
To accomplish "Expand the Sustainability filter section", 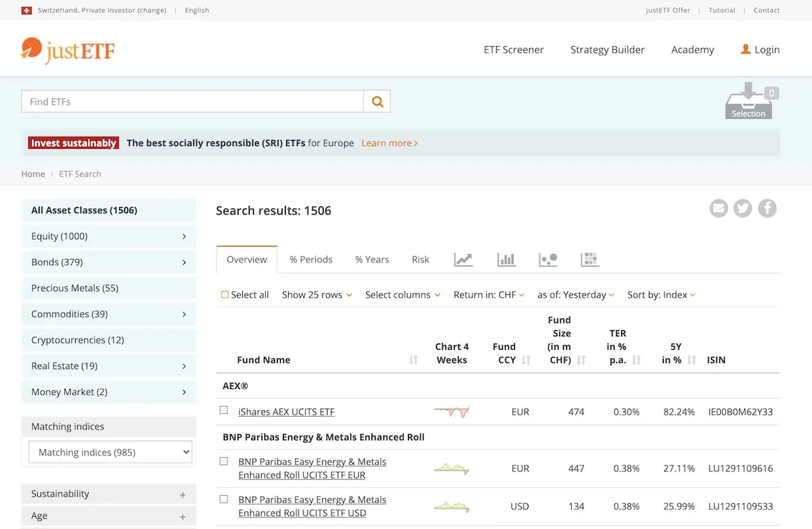I will coord(109,494).
